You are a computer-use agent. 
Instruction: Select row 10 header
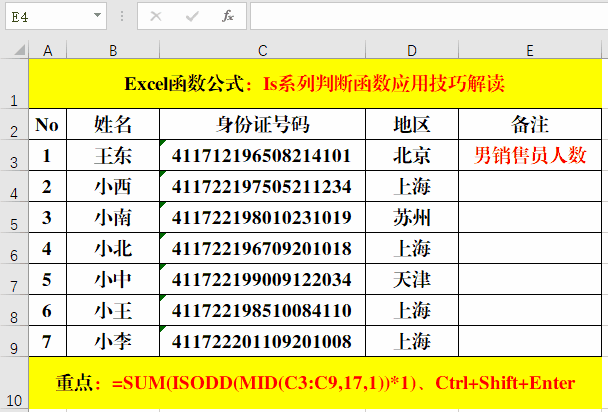tap(14, 383)
